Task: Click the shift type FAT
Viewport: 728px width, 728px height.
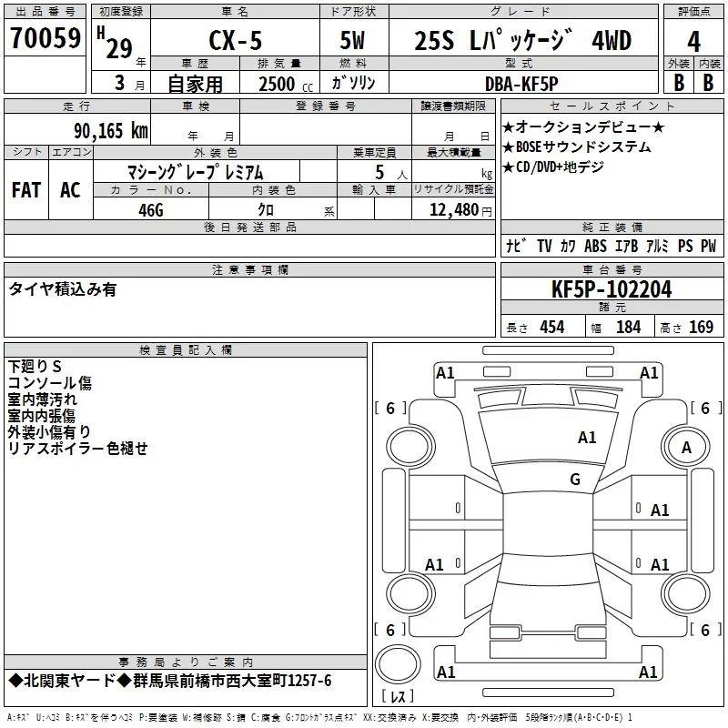Action: (26, 190)
